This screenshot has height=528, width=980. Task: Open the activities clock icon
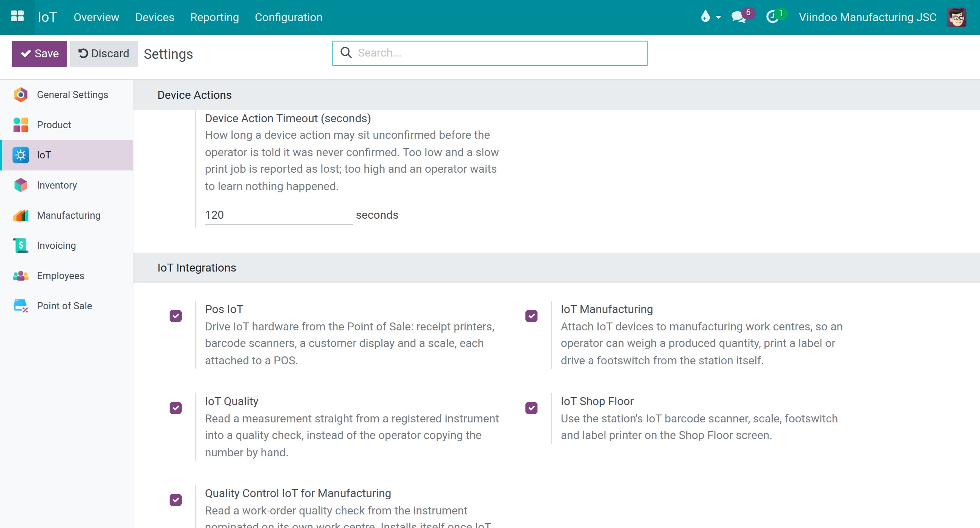click(x=772, y=17)
